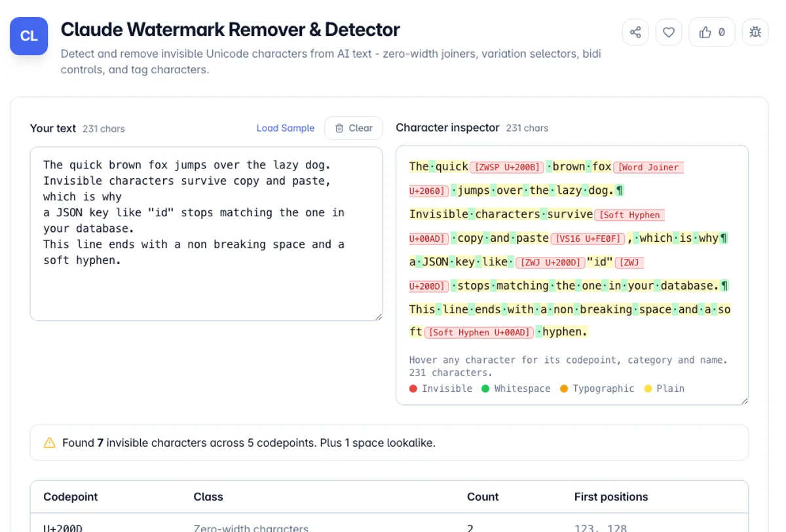This screenshot has width=786, height=532.
Task: Click the Codepoint column header
Action: click(71, 497)
